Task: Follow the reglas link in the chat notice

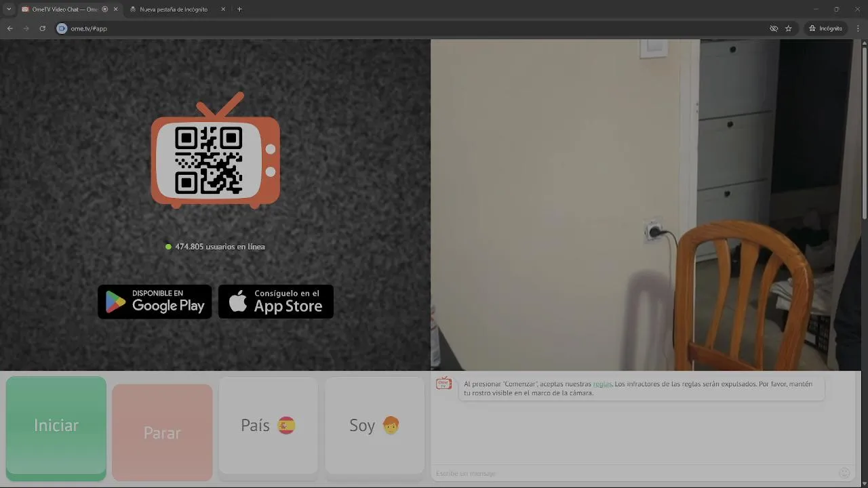Action: 602,384
